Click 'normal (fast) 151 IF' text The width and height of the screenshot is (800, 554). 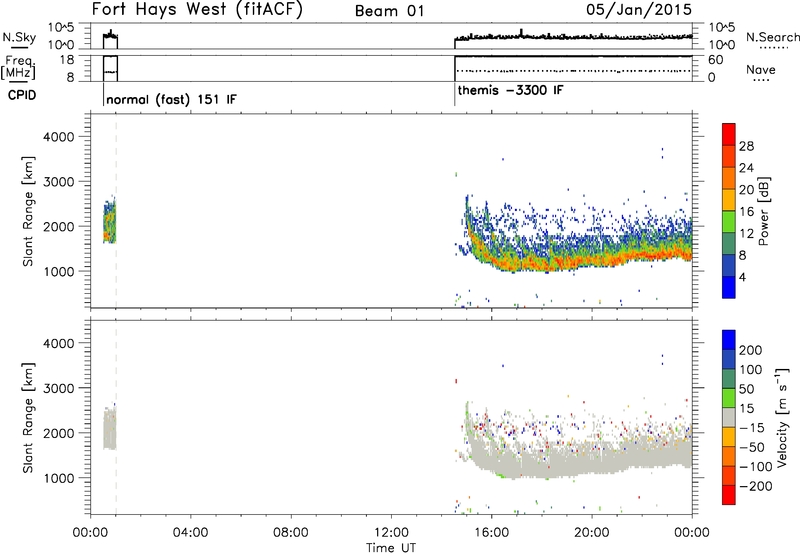[x=171, y=99]
